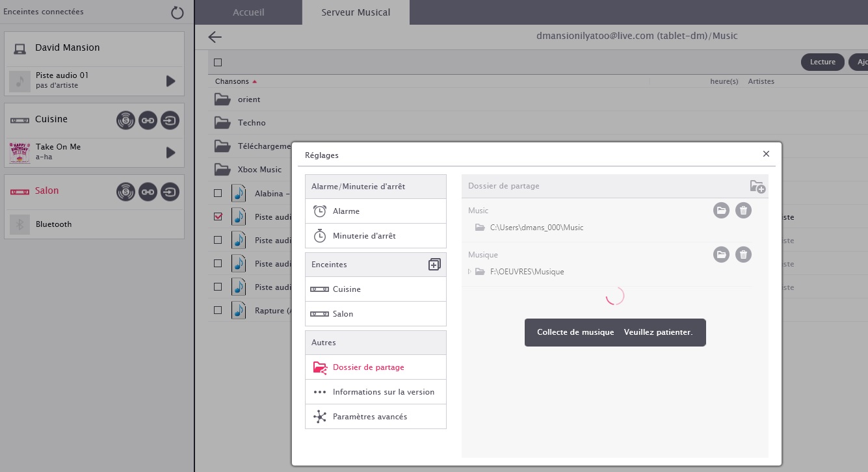Sort by the Chansons column header

pos(232,81)
